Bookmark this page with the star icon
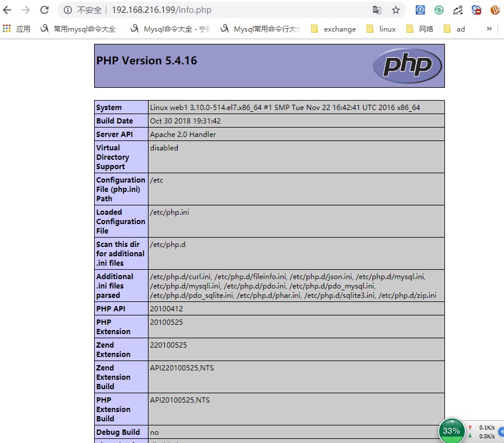The image size is (504, 443). (x=396, y=10)
